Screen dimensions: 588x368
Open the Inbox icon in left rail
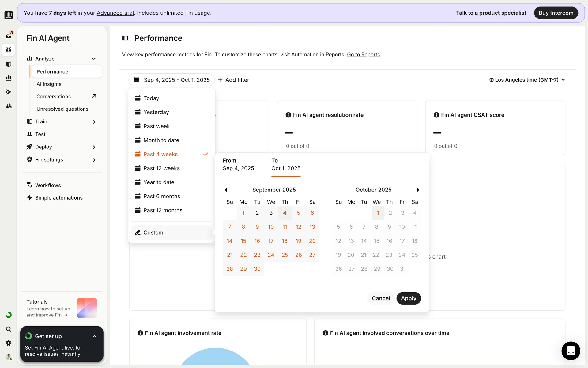9,36
